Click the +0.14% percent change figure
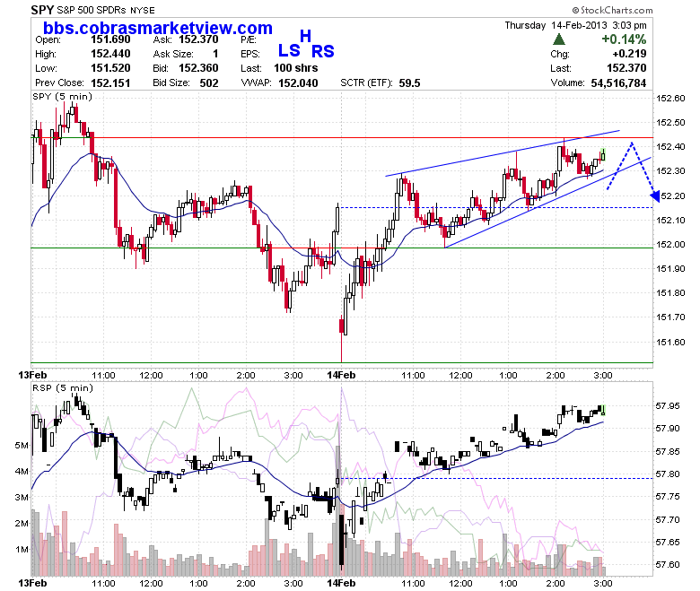The height and width of the screenshot is (591, 700). pyautogui.click(x=624, y=39)
